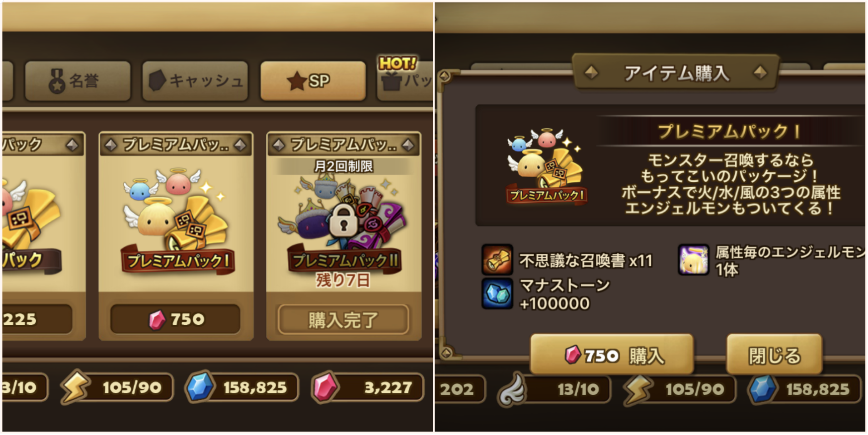The image size is (868, 435).
Task: Tap the プレミアムパック I dialog thumbnail
Action: click(546, 165)
